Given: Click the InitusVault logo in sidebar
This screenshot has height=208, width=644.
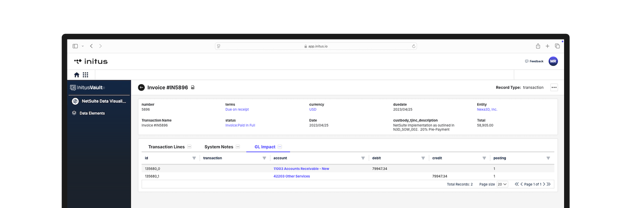Looking at the screenshot, I should (x=87, y=87).
